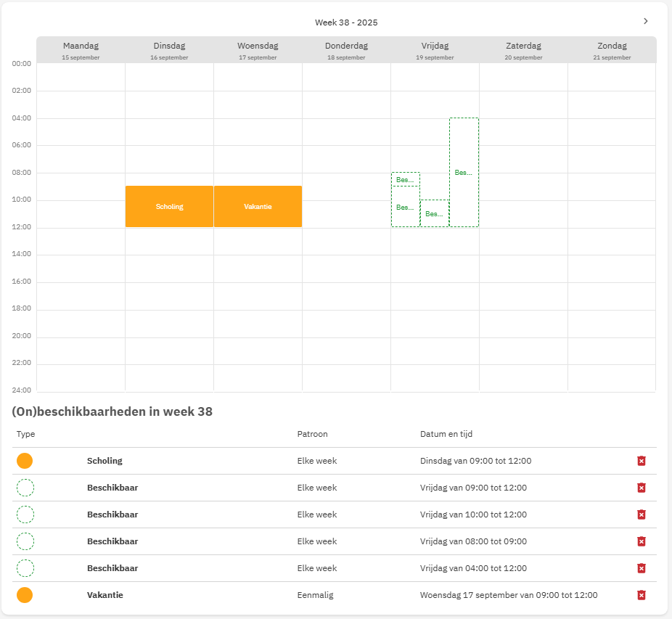Click the Dinsdag 16 september column header
The height and width of the screenshot is (619, 672).
pos(169,50)
